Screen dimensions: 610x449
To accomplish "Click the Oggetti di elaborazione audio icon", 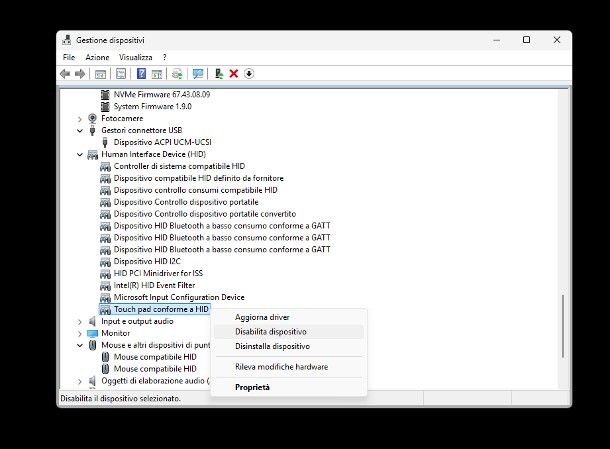I will pyautogui.click(x=92, y=381).
